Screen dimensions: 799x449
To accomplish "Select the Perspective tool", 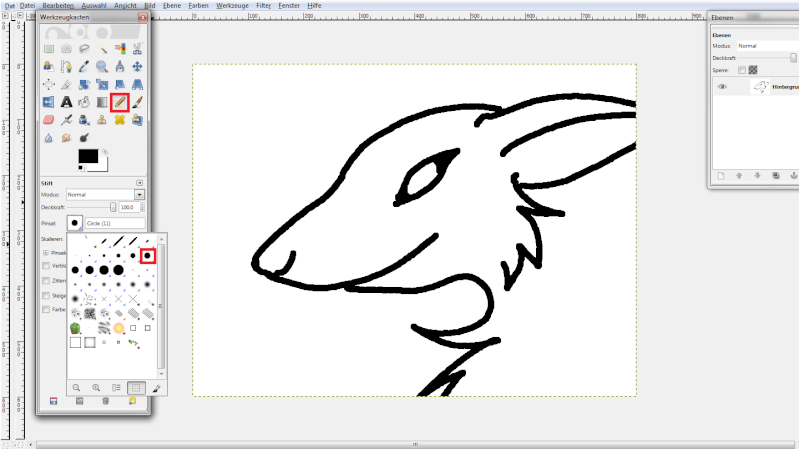I will [137, 85].
